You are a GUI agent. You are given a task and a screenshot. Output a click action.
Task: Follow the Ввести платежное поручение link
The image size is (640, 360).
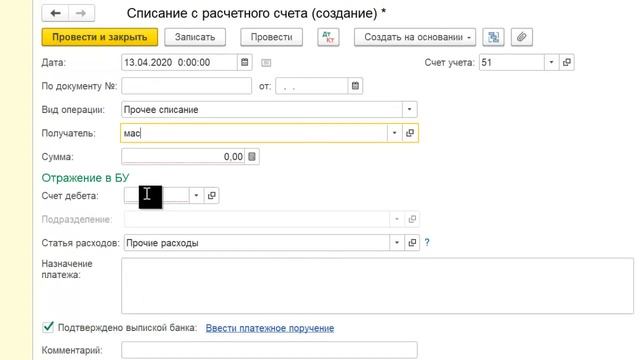270,328
